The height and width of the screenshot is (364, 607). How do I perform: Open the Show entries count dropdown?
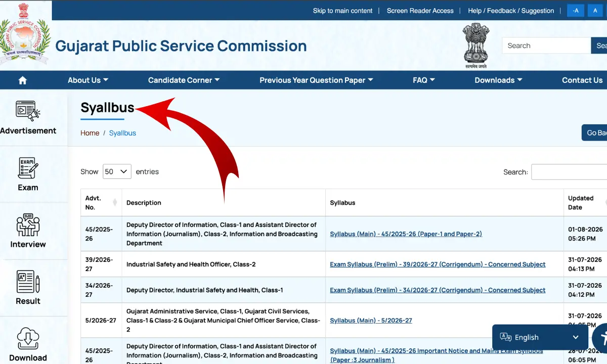pyautogui.click(x=117, y=172)
